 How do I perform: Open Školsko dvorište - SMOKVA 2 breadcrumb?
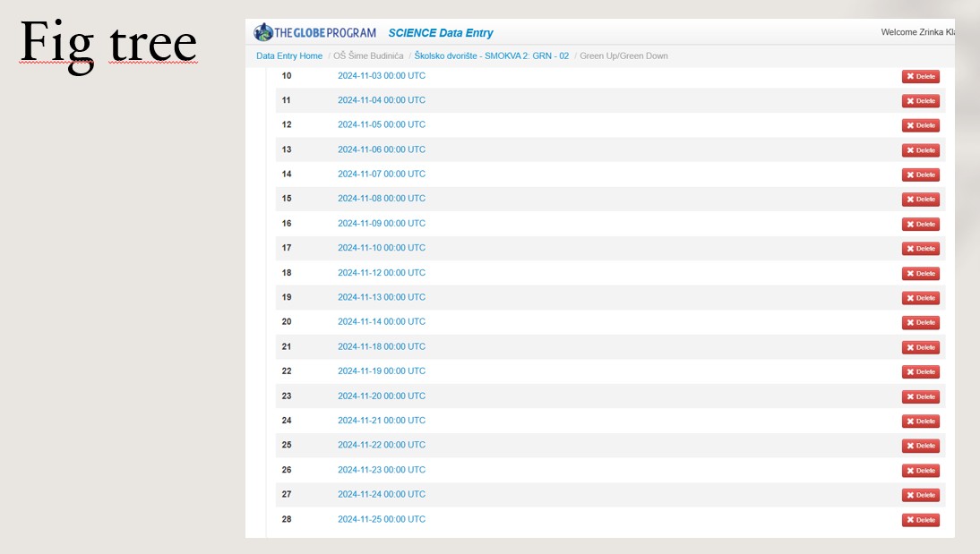[x=491, y=56]
